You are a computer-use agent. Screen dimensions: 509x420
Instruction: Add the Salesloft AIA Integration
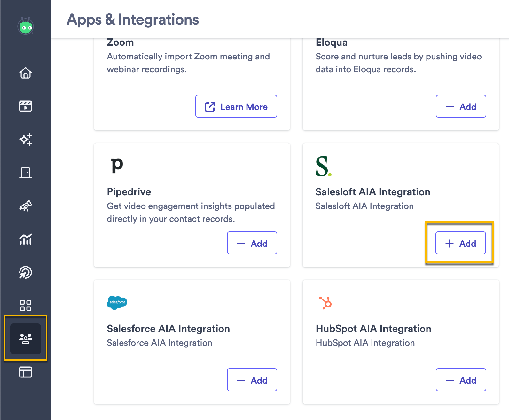(x=461, y=243)
